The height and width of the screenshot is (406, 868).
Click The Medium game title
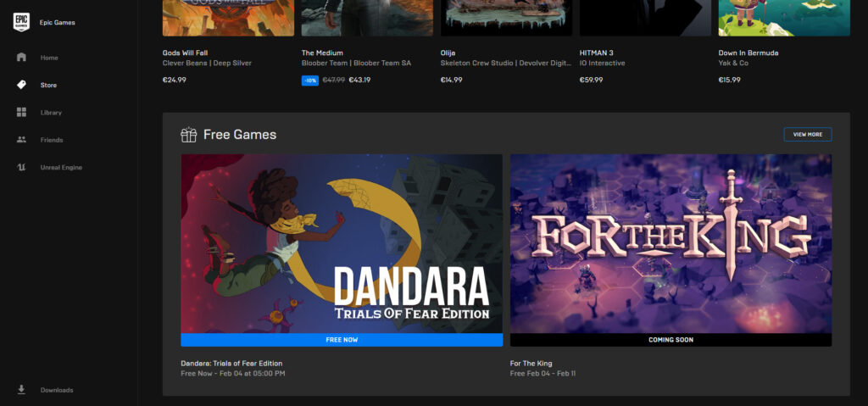(322, 53)
